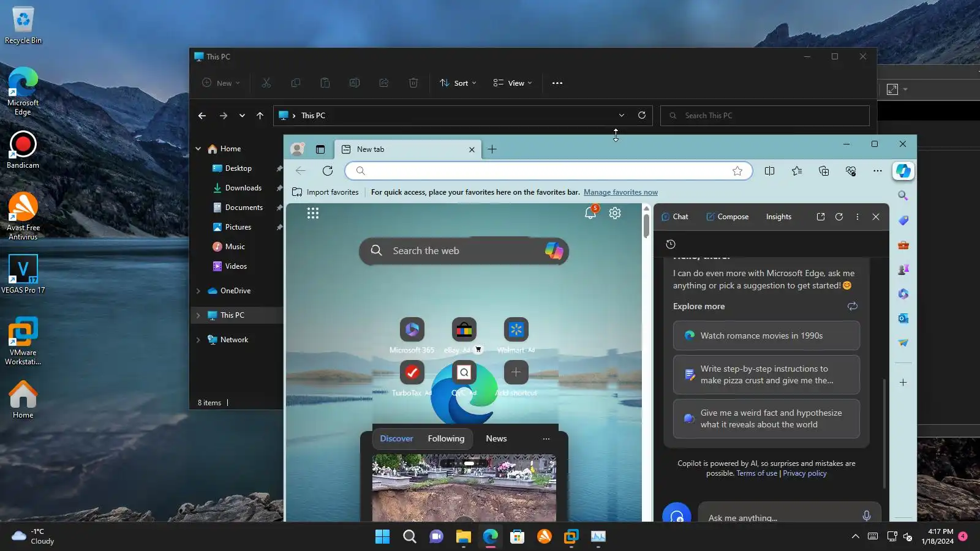The image size is (980, 551).
Task: Choose the pizza crust instructions suggestion
Action: coord(766,375)
